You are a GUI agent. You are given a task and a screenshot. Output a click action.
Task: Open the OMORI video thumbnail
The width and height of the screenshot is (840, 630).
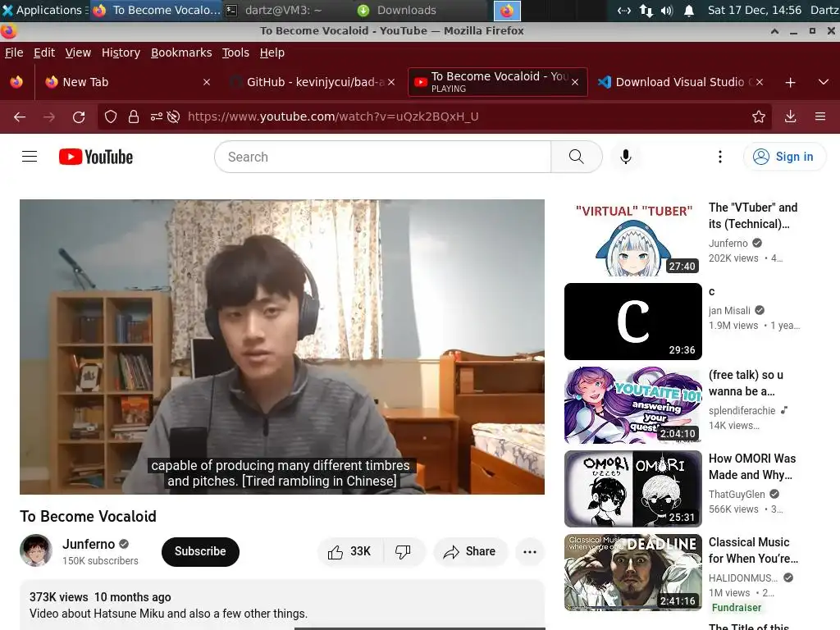(633, 489)
